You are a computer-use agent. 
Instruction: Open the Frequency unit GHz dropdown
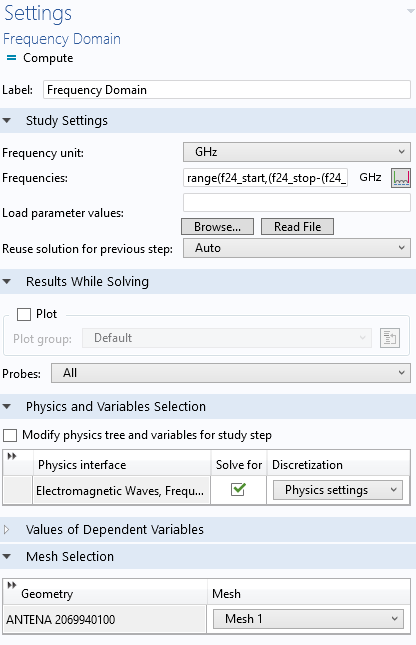(297, 152)
